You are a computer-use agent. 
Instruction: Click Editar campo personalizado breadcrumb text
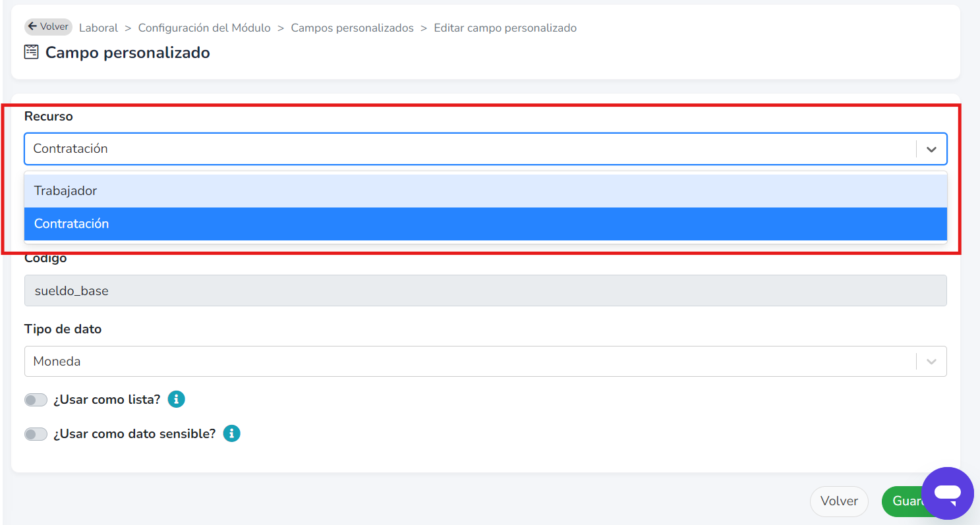[505, 28]
